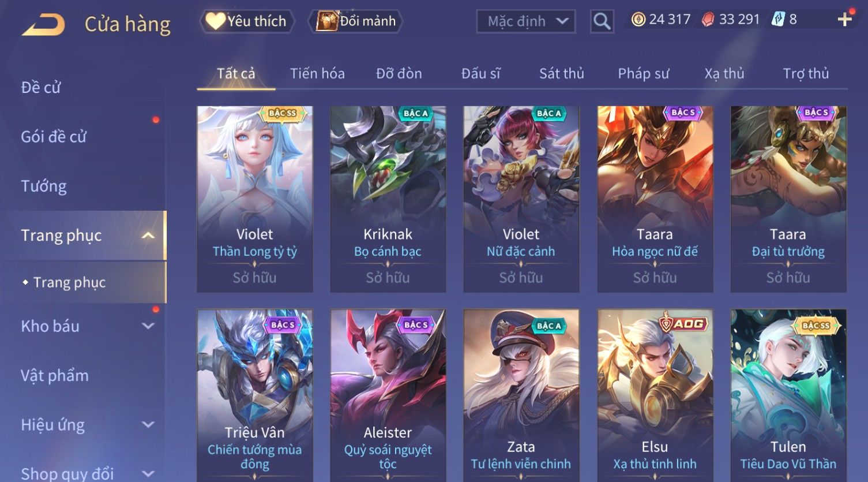Open Tướng in the sidebar
Image resolution: width=868 pixels, height=482 pixels.
[x=44, y=186]
